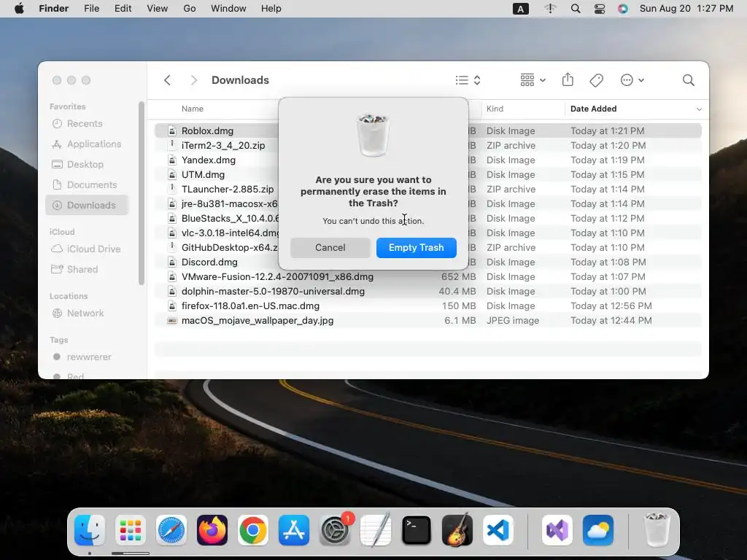Select the firefox-118.0a1 dmg file
This screenshot has width=747, height=560.
427,306
